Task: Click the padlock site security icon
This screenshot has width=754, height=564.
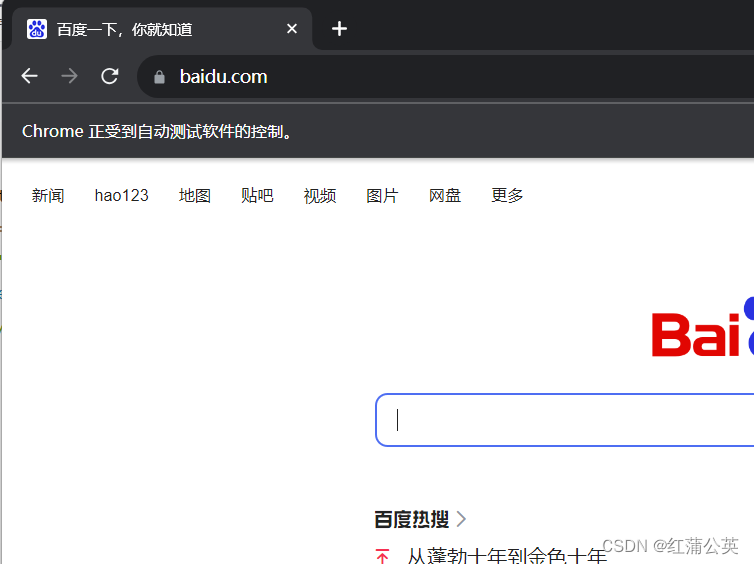Action: [x=159, y=77]
